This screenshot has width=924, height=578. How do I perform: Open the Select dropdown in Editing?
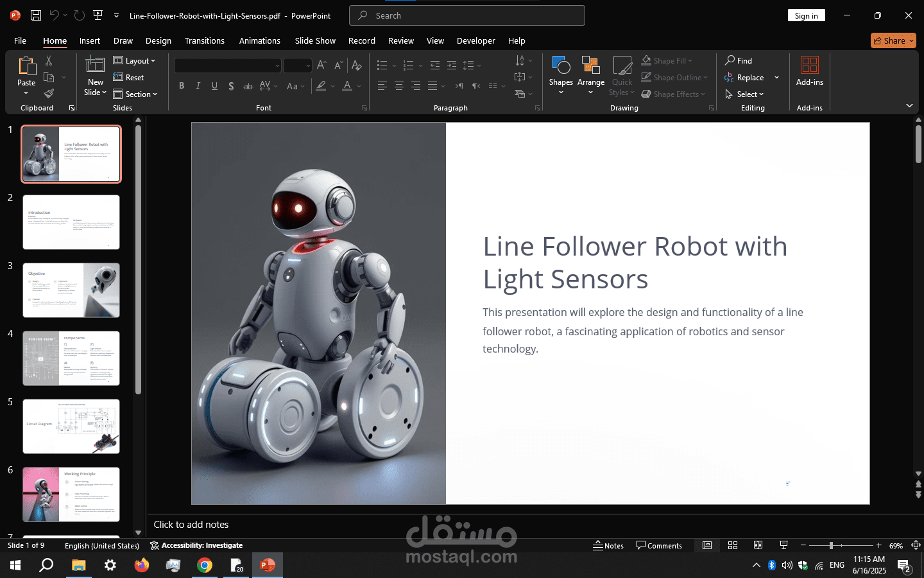click(x=744, y=94)
